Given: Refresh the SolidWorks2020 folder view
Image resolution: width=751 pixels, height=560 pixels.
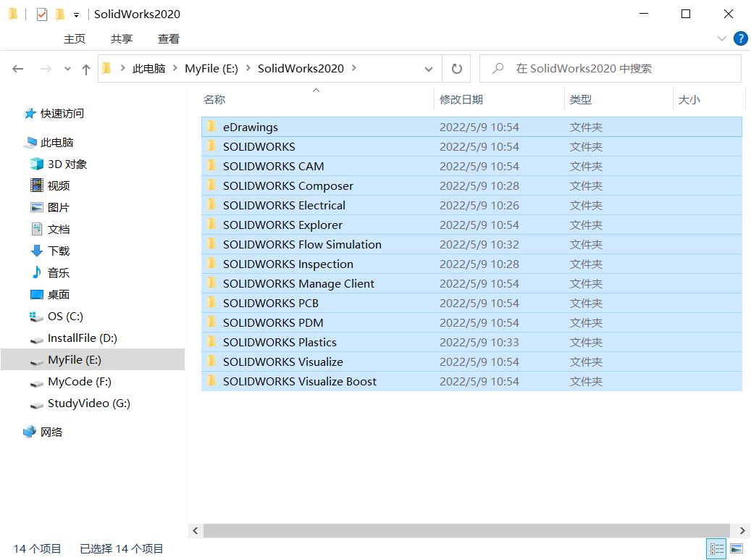Looking at the screenshot, I should tap(456, 69).
